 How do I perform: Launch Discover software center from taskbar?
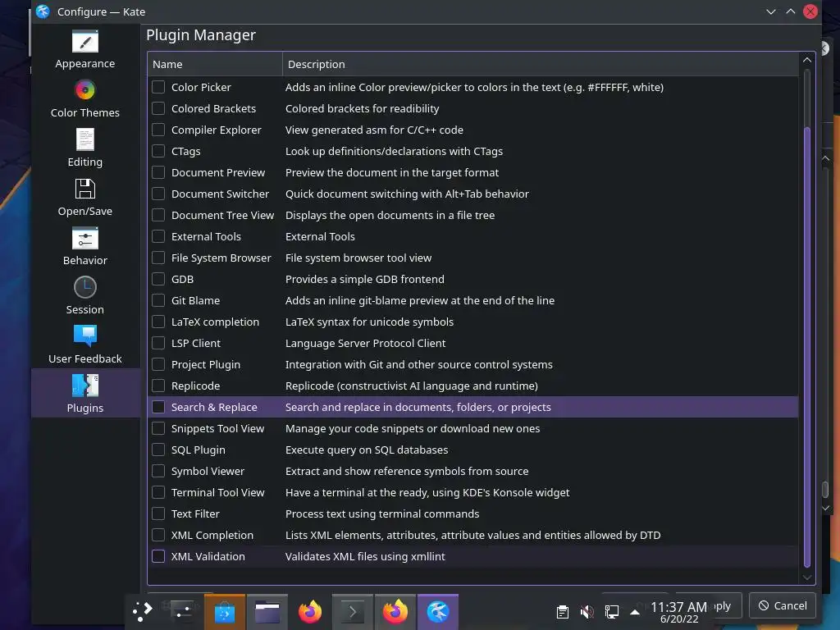pyautogui.click(x=225, y=611)
